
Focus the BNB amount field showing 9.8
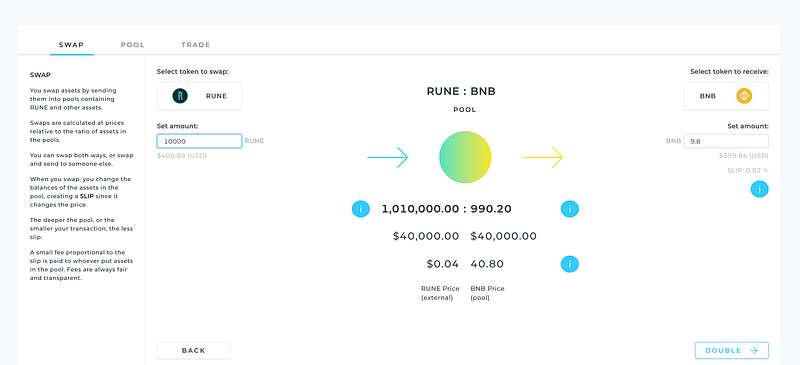click(726, 141)
